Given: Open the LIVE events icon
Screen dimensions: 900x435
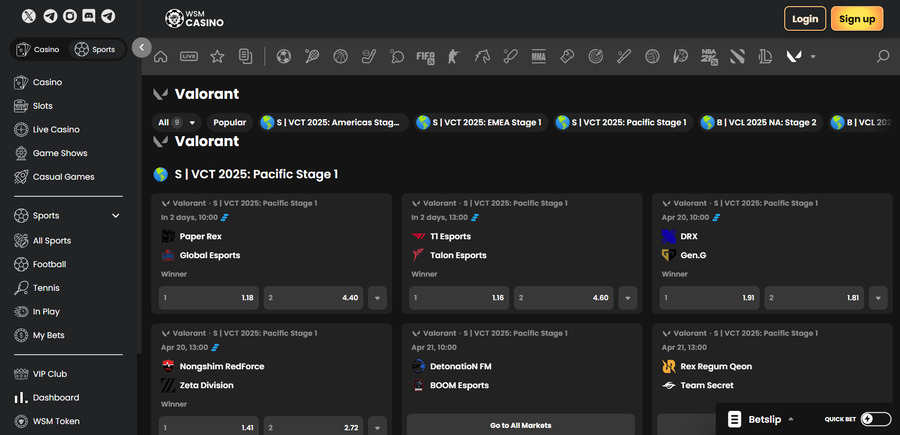Looking at the screenshot, I should (x=189, y=56).
